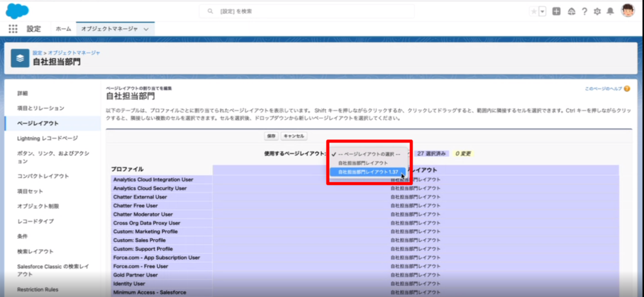Select -- ページレイアウトの選択 -- dropdown option
Viewport: 644px width, 297px height.
(x=369, y=154)
